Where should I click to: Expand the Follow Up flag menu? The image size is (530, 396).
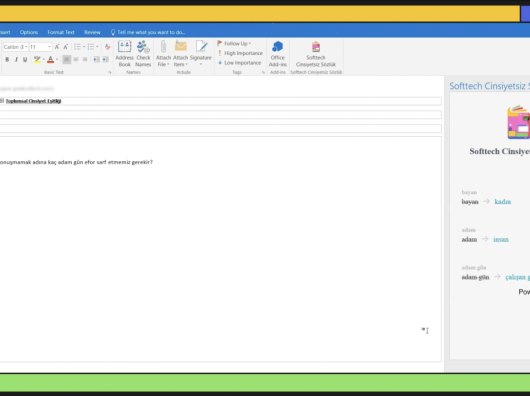click(234, 44)
